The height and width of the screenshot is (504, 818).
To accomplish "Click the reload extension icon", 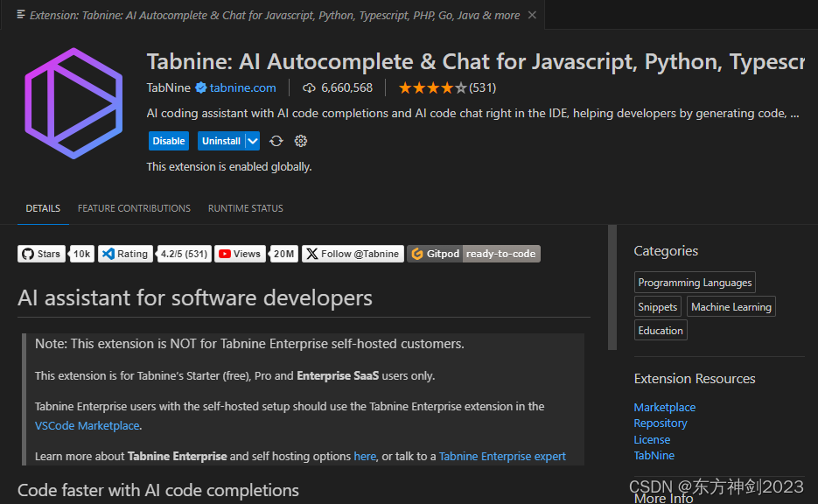I will (276, 141).
